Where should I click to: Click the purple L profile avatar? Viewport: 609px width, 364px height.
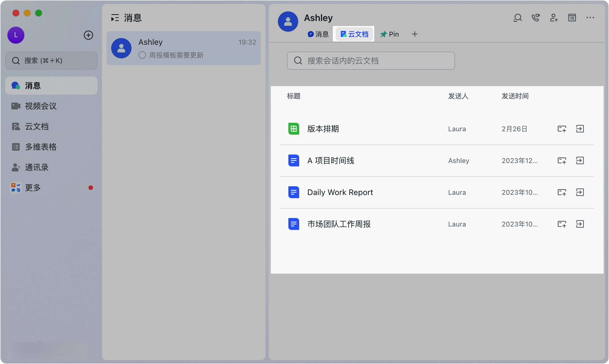pyautogui.click(x=16, y=35)
